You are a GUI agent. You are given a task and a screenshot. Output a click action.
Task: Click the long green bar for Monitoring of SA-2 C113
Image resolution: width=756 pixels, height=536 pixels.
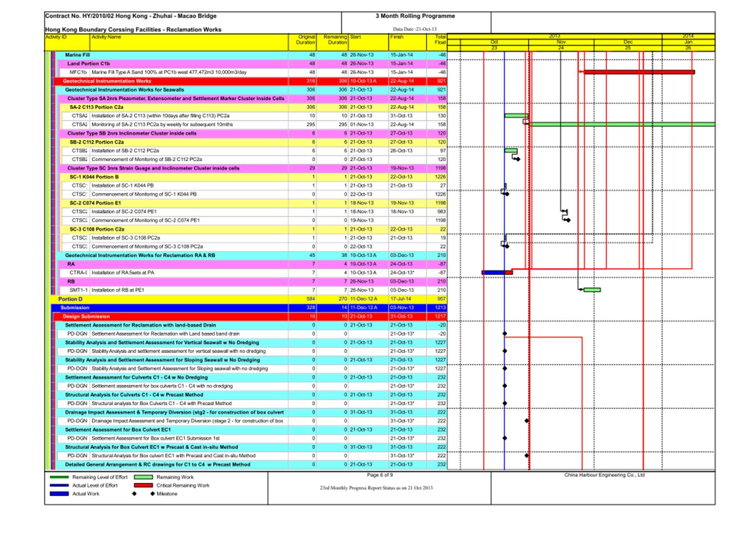[622, 125]
